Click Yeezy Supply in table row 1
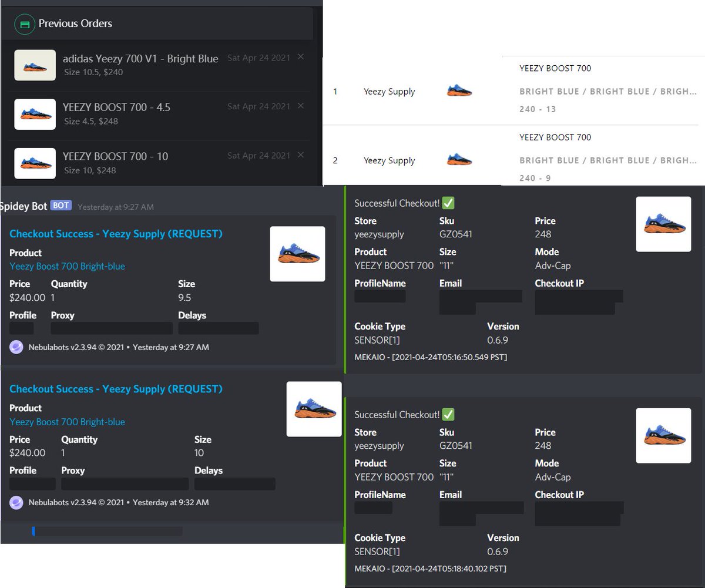The height and width of the screenshot is (588, 705). (389, 92)
